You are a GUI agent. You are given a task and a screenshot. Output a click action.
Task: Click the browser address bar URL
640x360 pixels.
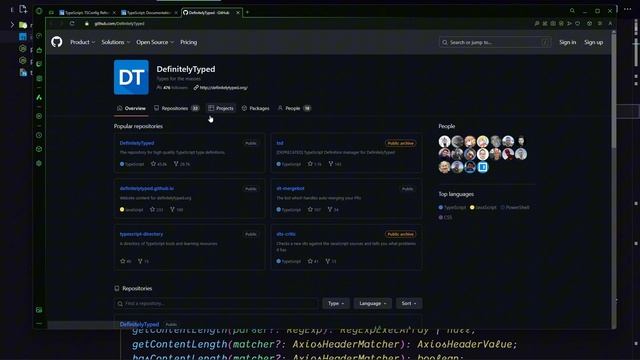coord(119,24)
